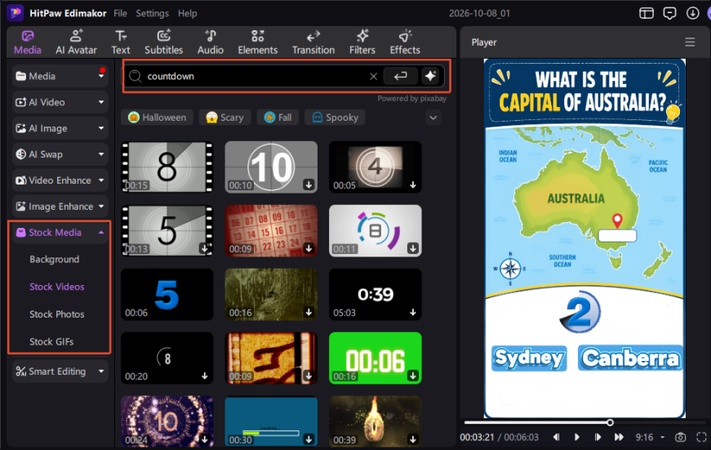Image resolution: width=711 pixels, height=450 pixels.
Task: Select Stock GIFs under Stock Media
Action: tap(51, 342)
